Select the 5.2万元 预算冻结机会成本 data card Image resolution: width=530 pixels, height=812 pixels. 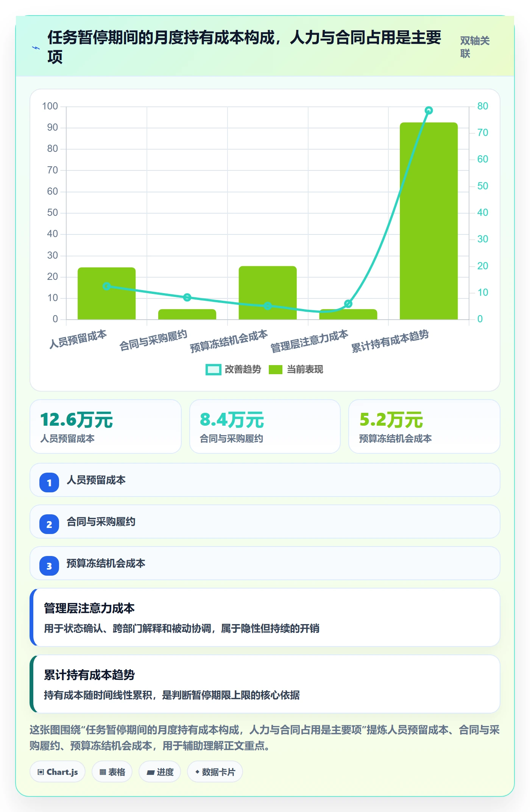424,426
